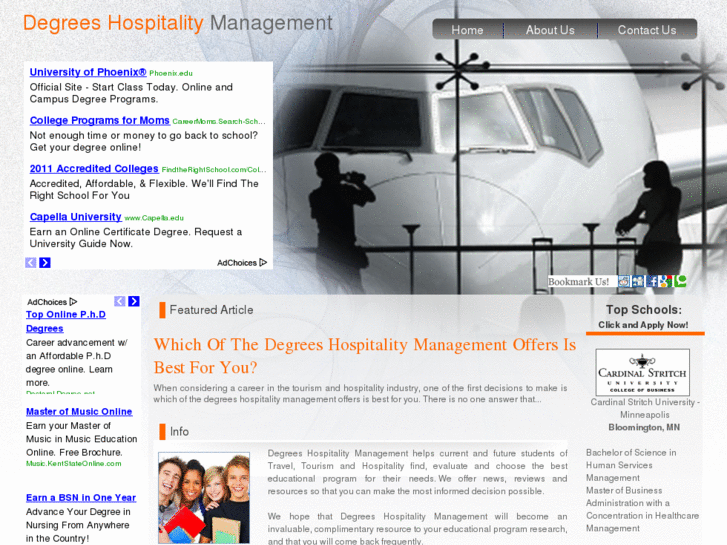Screen dimensions: 727x545
Task: Click Bloomington, MN location text
Action: pyautogui.click(x=644, y=427)
